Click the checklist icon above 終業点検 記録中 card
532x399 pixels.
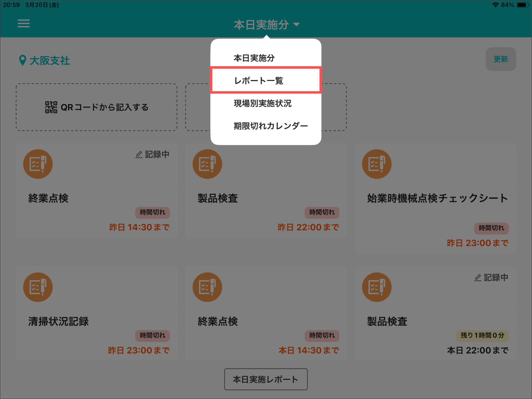(x=38, y=164)
